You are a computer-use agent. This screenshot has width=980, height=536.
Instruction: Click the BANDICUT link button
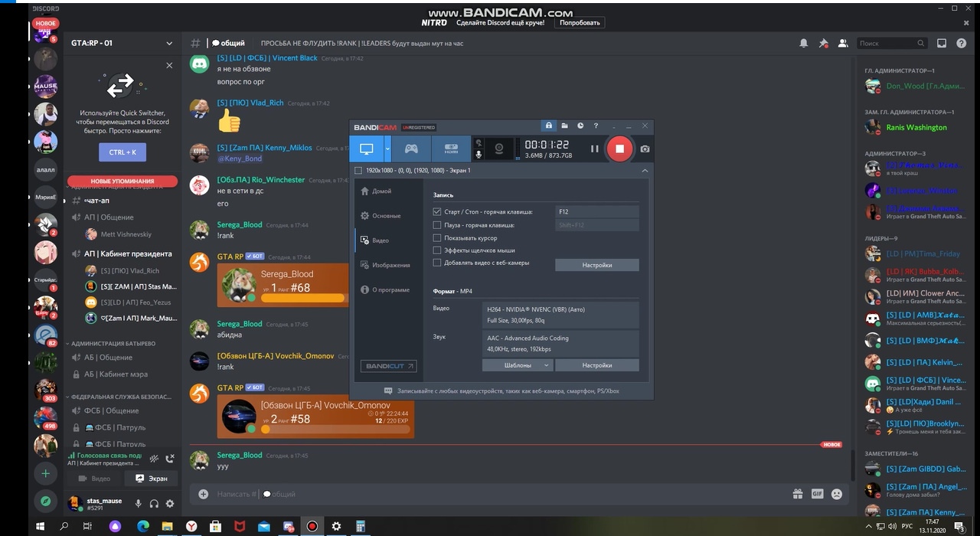tap(389, 366)
